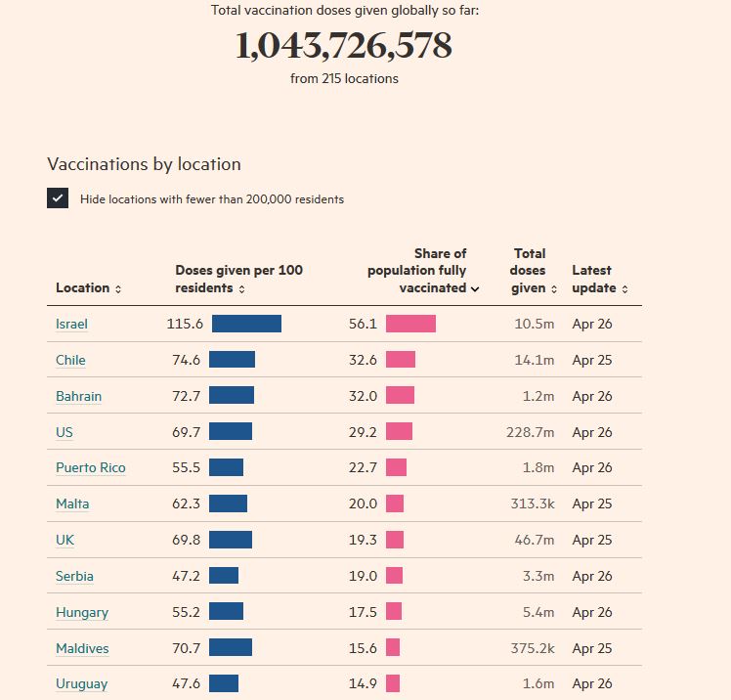Open the Israel location link
The height and width of the screenshot is (700, 731).
pos(72,325)
